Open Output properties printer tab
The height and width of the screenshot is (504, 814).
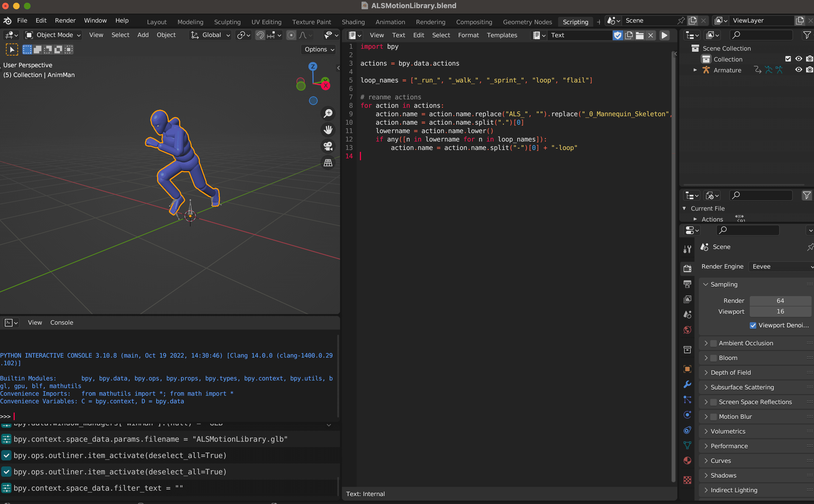point(687,284)
